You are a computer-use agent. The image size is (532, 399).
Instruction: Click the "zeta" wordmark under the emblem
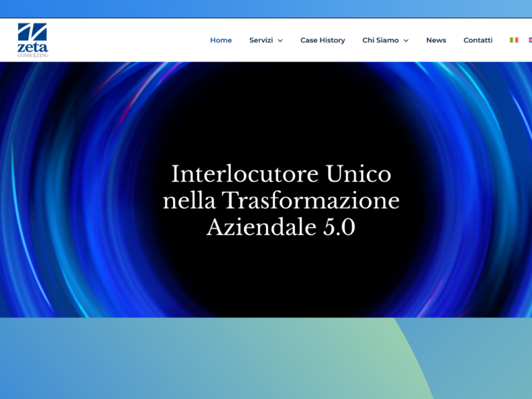click(x=32, y=48)
